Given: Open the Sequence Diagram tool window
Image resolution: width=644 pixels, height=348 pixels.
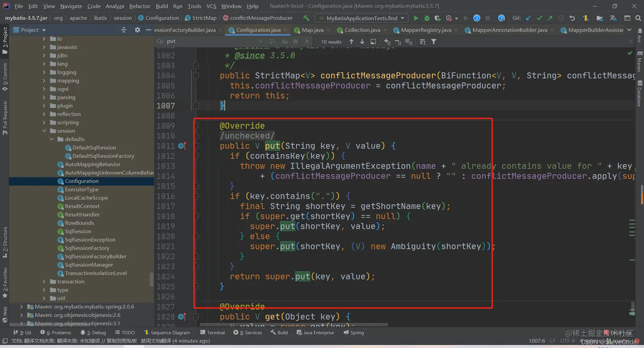Looking at the screenshot, I should pos(167,333).
